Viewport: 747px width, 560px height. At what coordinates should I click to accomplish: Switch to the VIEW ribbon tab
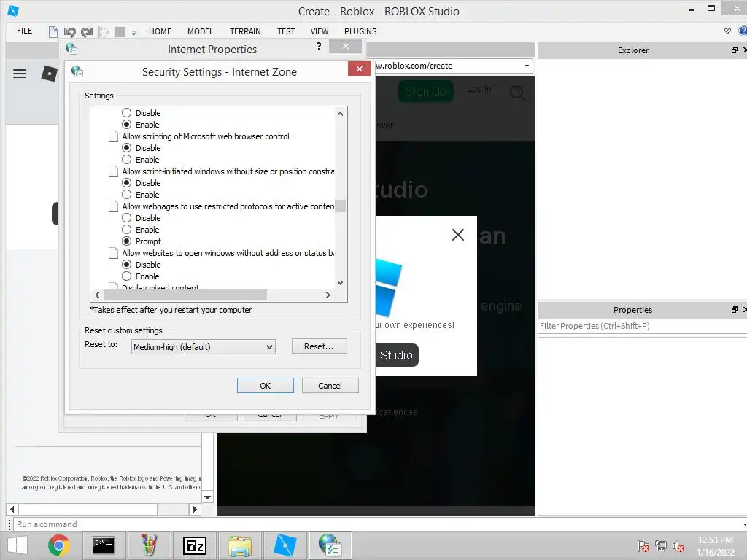(x=320, y=31)
